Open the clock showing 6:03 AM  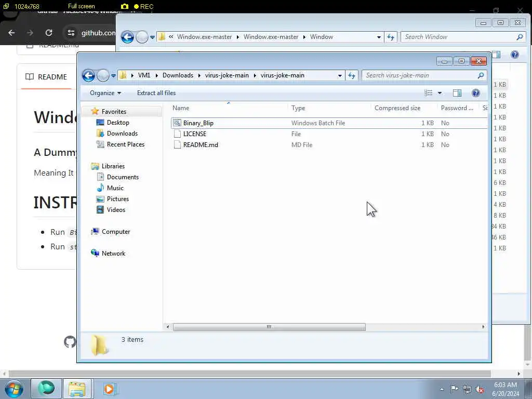coord(506,389)
